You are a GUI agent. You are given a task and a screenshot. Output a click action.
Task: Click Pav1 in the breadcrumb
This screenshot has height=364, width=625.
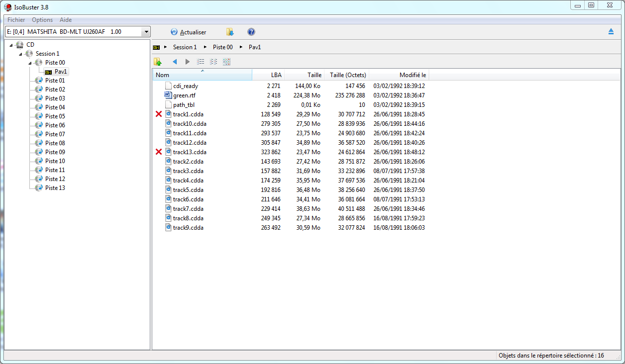[255, 47]
